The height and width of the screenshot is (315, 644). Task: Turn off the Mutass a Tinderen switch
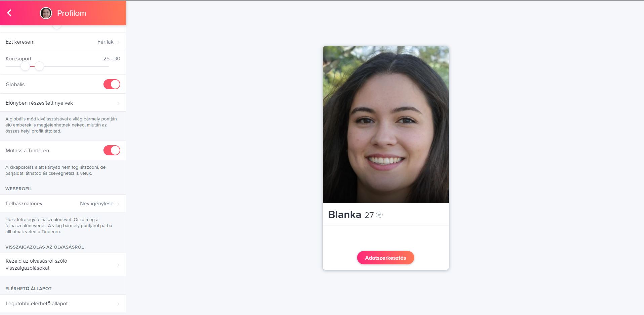(x=112, y=150)
